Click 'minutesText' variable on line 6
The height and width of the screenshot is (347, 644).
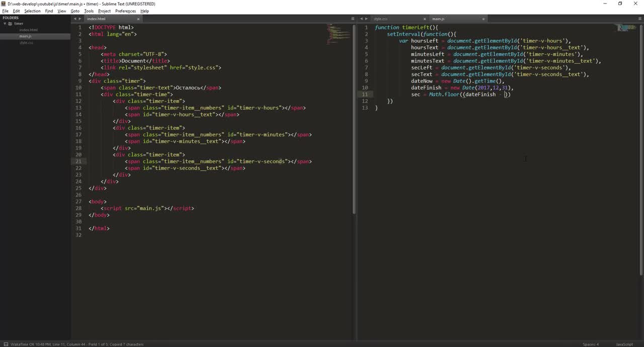(x=428, y=61)
